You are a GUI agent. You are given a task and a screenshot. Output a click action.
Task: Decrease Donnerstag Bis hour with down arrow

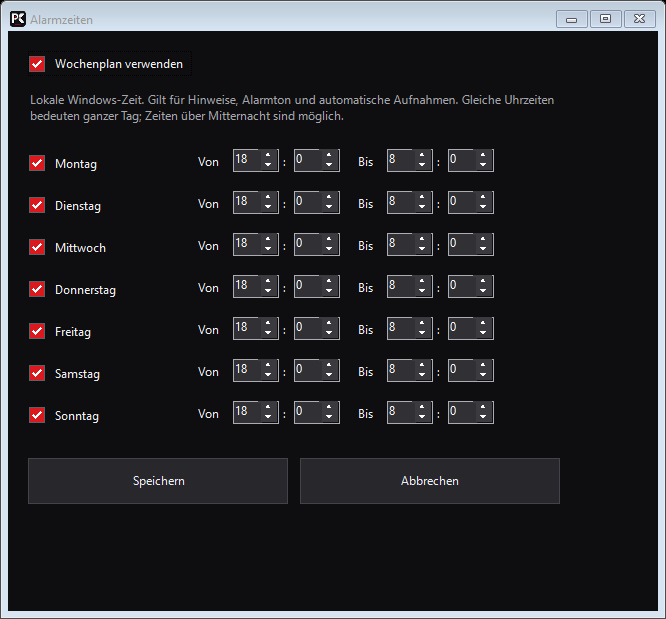pyautogui.click(x=422, y=291)
